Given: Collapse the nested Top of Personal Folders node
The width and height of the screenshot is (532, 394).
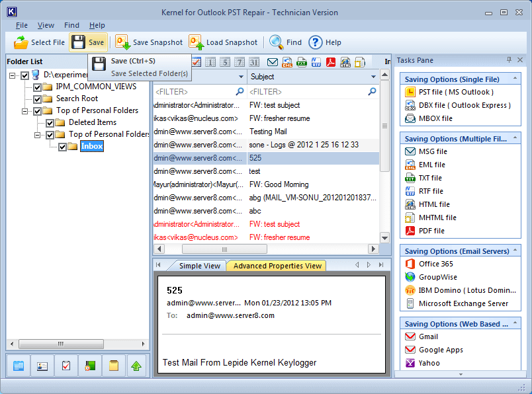Looking at the screenshot, I should 37,135.
